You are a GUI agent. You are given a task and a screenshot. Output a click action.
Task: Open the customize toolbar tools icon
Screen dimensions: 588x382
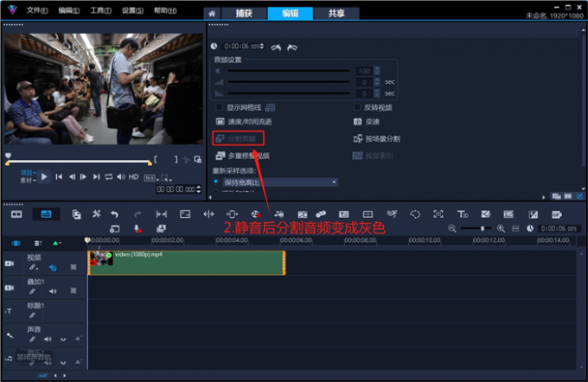96,214
